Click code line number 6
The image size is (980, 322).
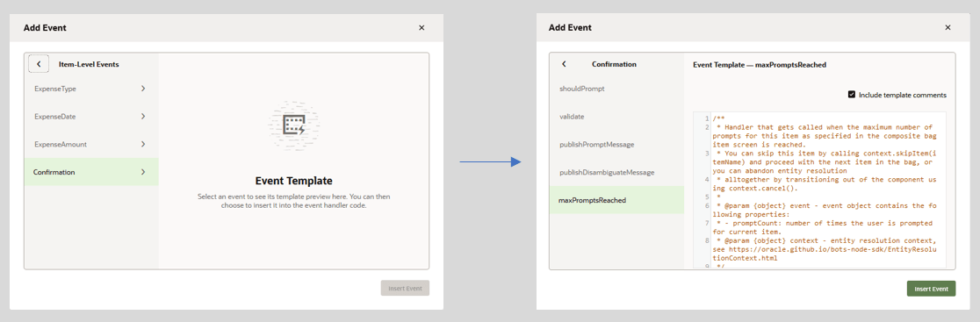[x=706, y=205]
